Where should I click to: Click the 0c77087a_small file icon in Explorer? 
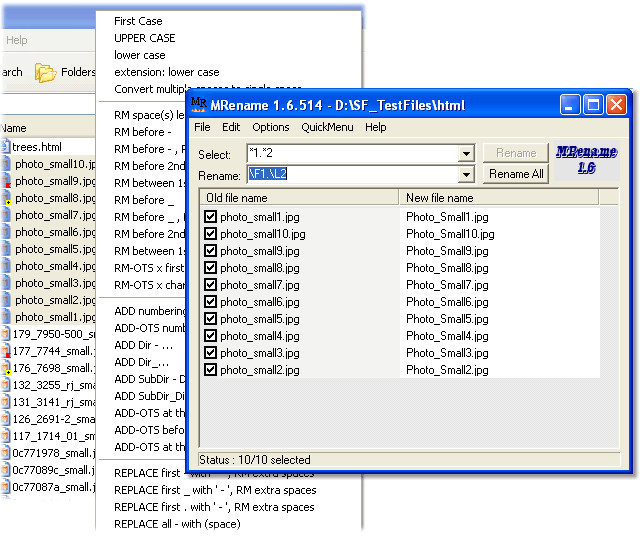click(x=5, y=487)
